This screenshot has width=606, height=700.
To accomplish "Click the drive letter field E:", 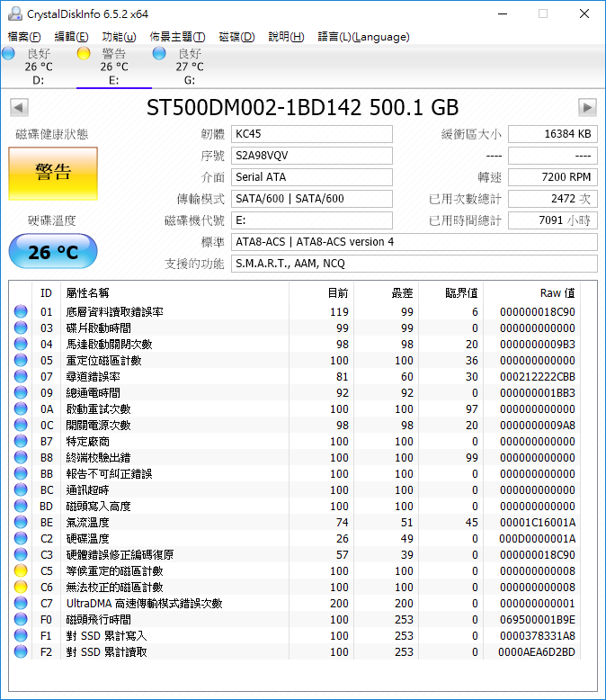I will (x=312, y=220).
